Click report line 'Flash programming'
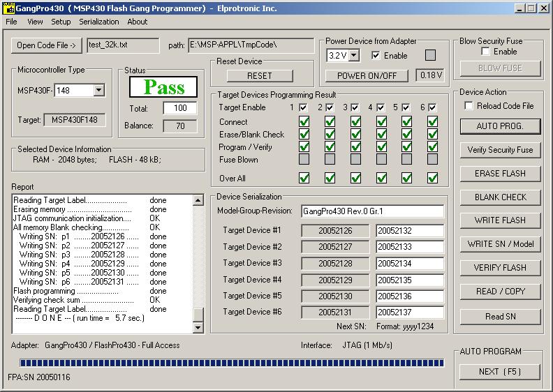Screen dimensions: 553x392 pyautogui.click(x=90, y=291)
